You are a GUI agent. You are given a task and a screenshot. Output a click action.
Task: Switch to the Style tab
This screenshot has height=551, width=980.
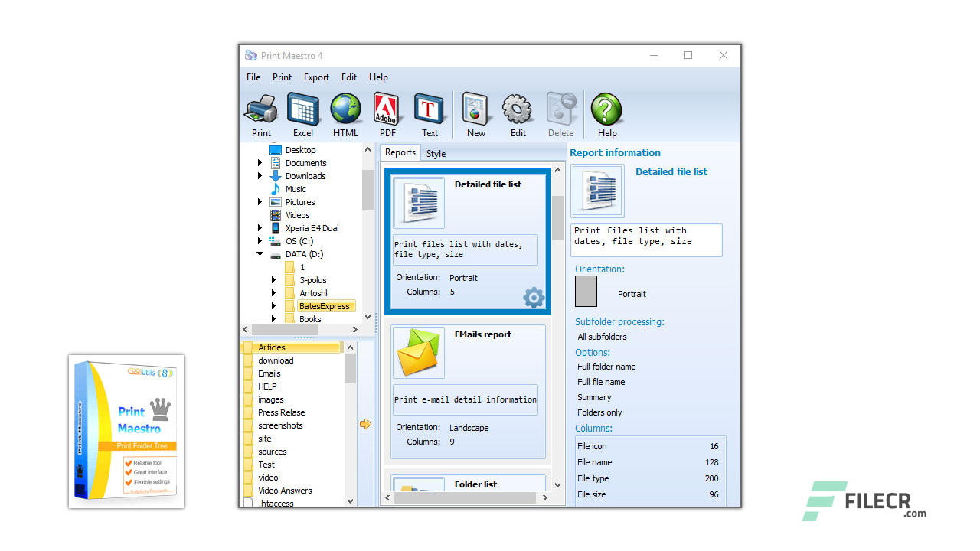pyautogui.click(x=436, y=154)
